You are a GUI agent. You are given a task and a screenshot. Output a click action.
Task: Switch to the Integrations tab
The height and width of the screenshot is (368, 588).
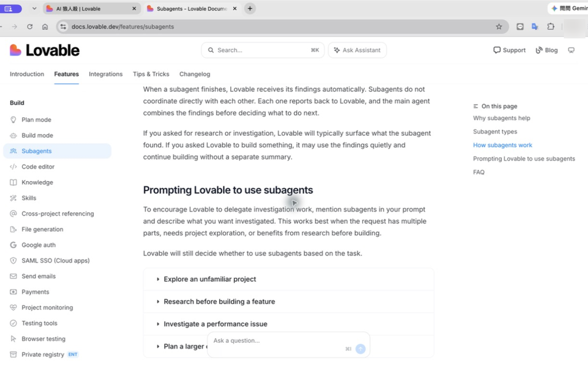click(x=106, y=74)
